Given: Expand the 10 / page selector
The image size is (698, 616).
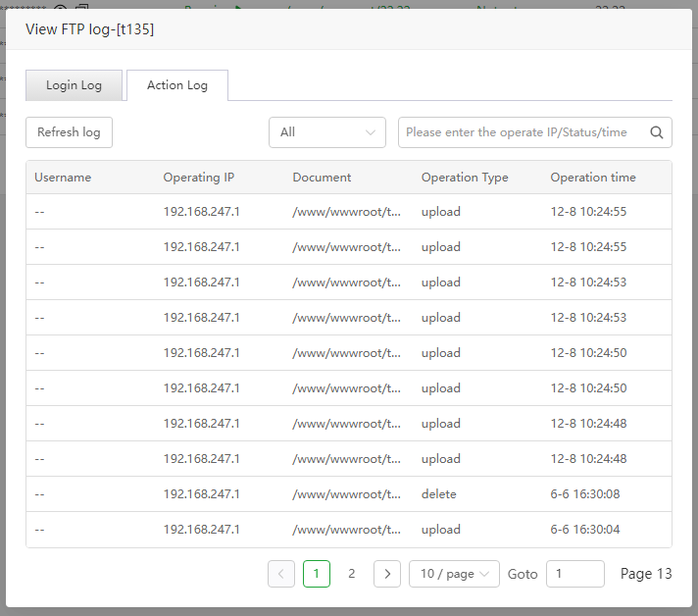Looking at the screenshot, I should pyautogui.click(x=455, y=574).
